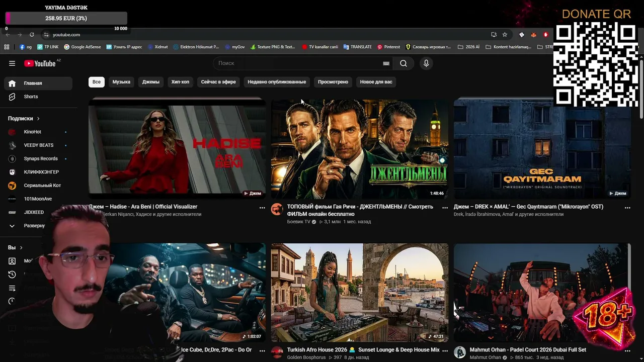Open more options for ДЖЕНТЛЬМЕНЫ film
This screenshot has height=362, width=644.
445,207
